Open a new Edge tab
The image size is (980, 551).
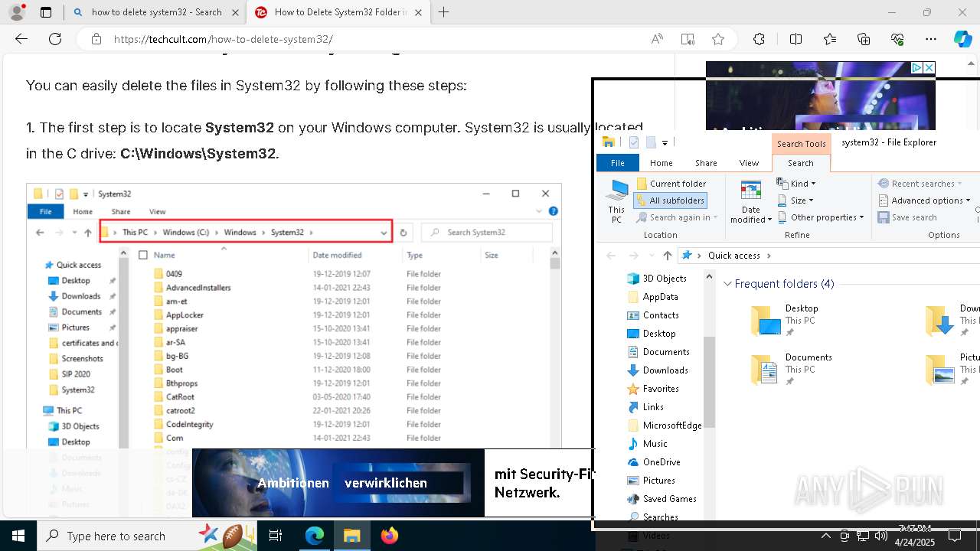(443, 12)
